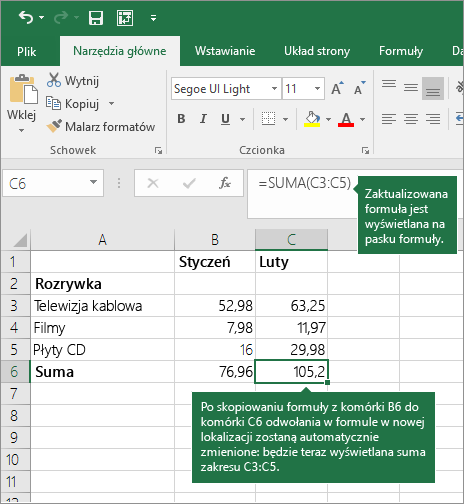The image size is (464, 504).
Task: Save the workbook with the floppy icon
Action: point(96,18)
